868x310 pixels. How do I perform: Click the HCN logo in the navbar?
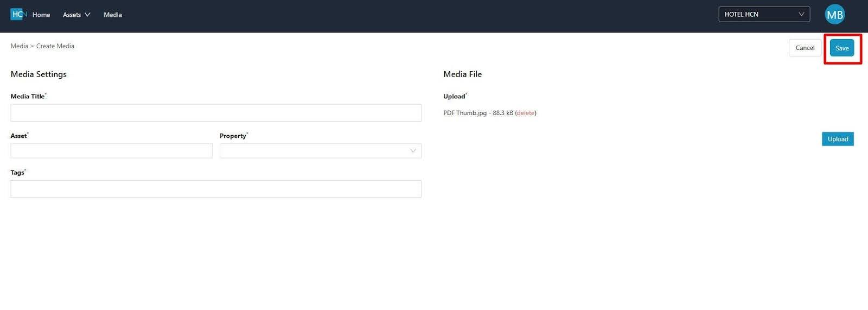18,15
